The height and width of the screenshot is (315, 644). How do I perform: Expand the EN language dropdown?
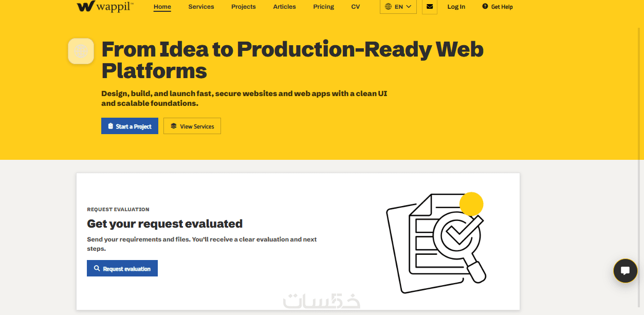(x=398, y=7)
